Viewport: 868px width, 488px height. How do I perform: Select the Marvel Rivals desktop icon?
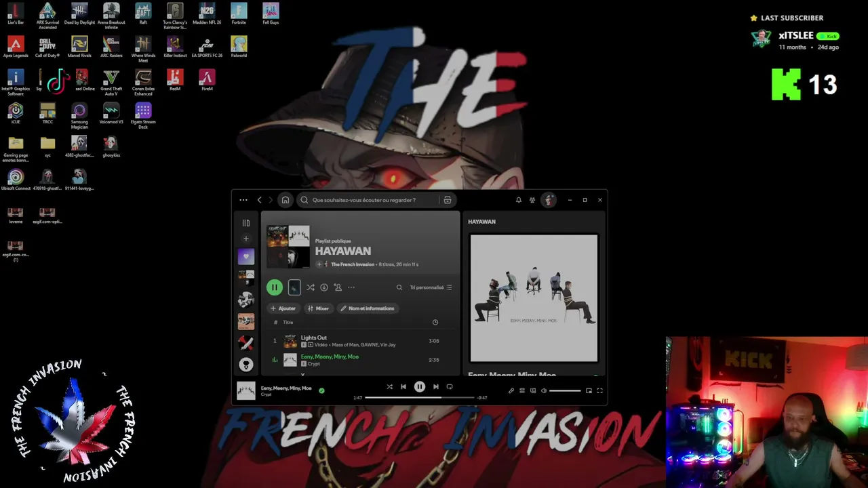coord(79,47)
